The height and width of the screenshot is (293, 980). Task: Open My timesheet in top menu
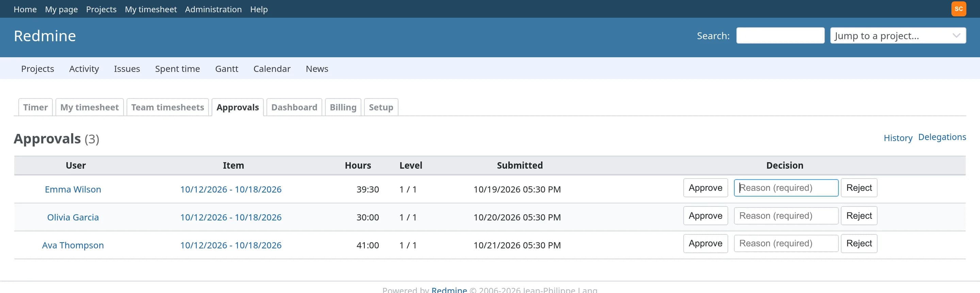point(151,9)
